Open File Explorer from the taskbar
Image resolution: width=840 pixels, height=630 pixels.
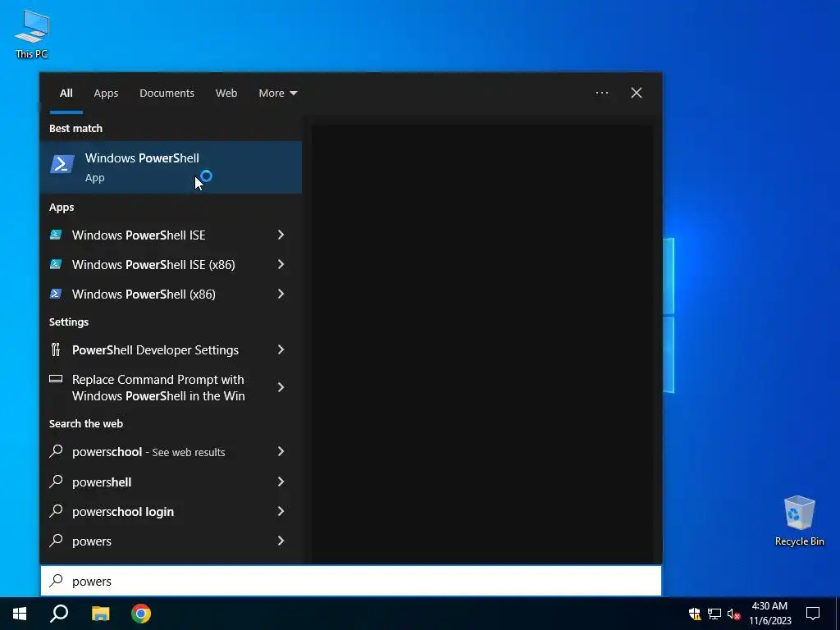pos(100,614)
